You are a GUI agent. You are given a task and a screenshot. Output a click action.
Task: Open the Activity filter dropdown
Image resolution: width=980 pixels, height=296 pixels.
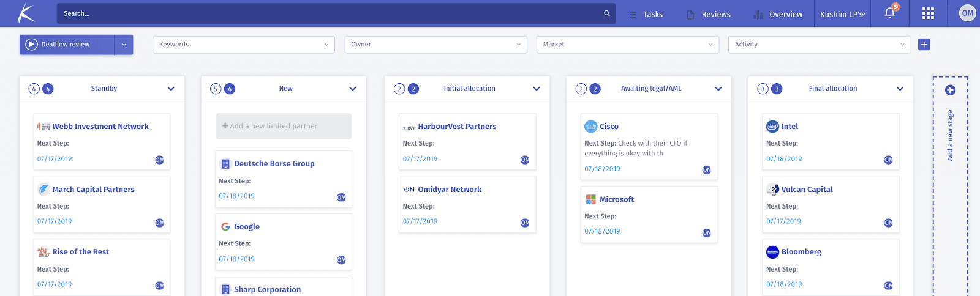pyautogui.click(x=820, y=45)
